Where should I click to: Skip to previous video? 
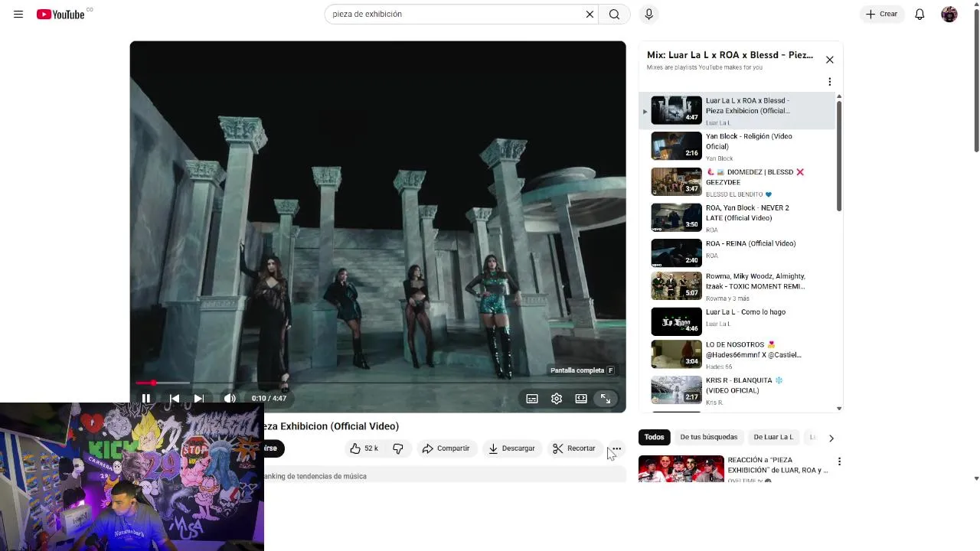click(174, 399)
